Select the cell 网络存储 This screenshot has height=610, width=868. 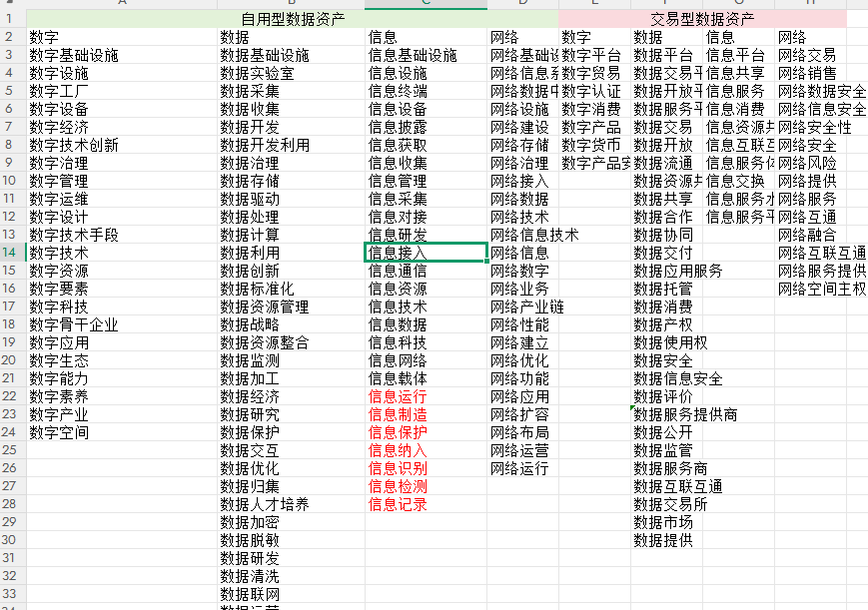(x=523, y=145)
